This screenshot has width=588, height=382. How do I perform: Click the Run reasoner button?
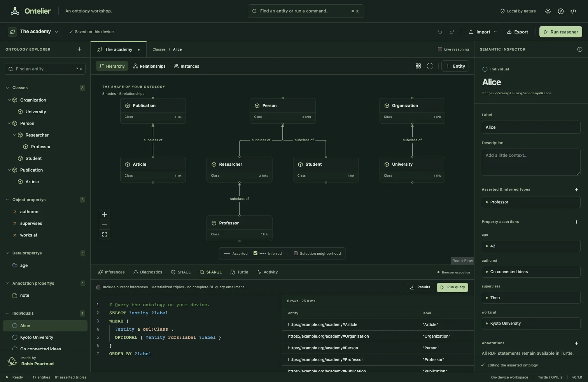561,32
